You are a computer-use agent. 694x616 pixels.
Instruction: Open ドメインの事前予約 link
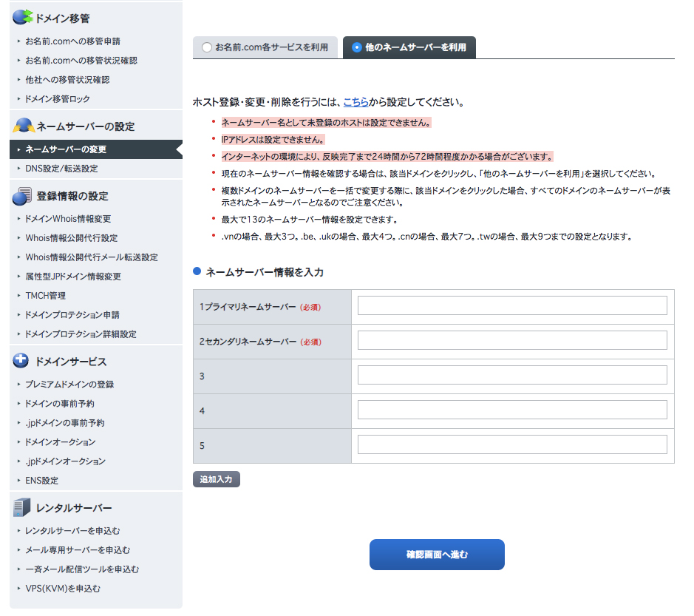pyautogui.click(x=60, y=404)
